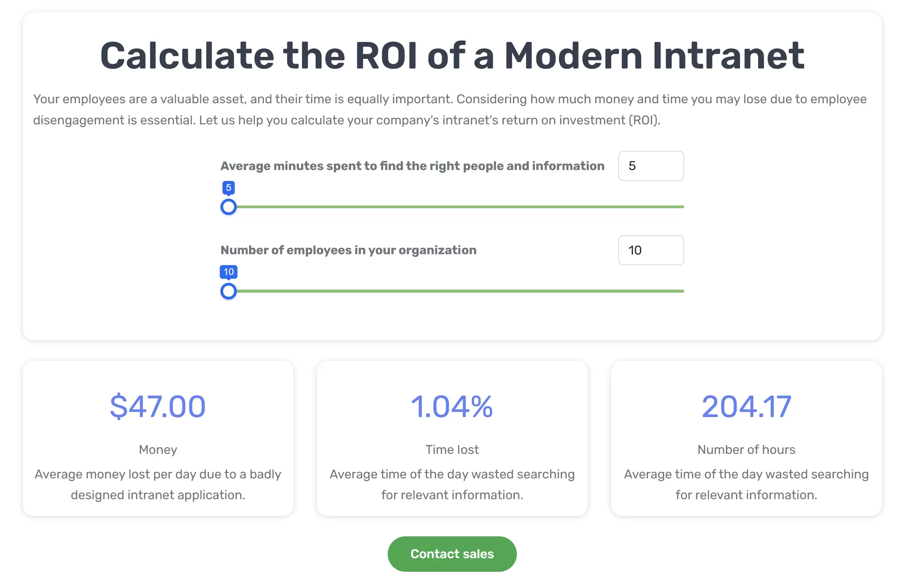Click the 1.04% time lost value
The height and width of the screenshot is (582, 924).
(x=452, y=406)
